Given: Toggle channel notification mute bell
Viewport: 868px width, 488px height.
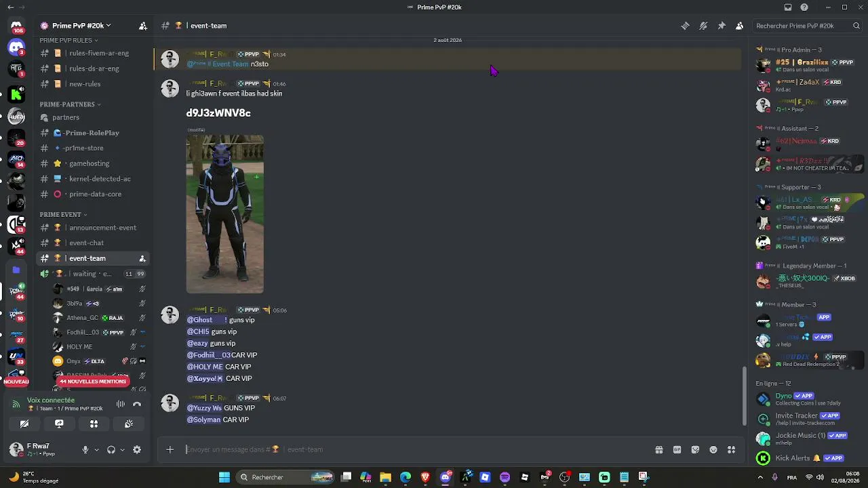Looking at the screenshot, I should click(x=703, y=26).
